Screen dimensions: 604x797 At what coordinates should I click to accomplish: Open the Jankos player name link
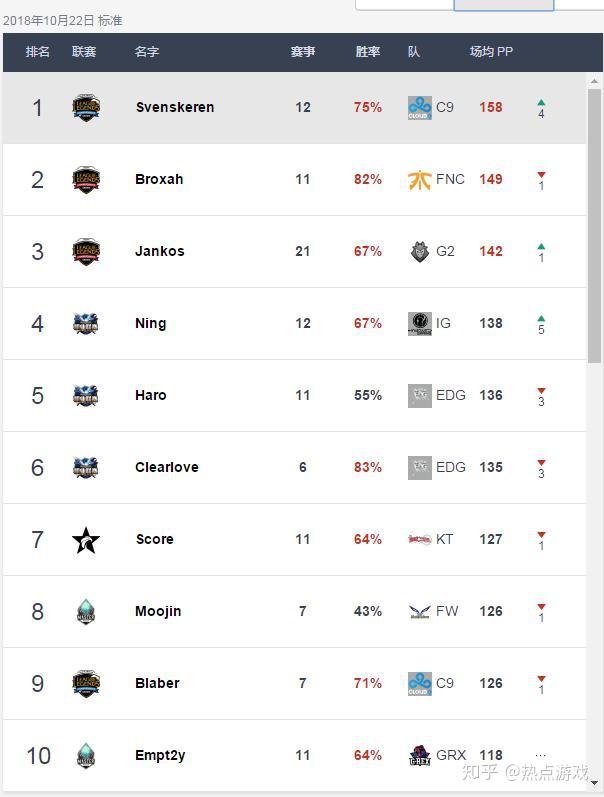pos(160,251)
